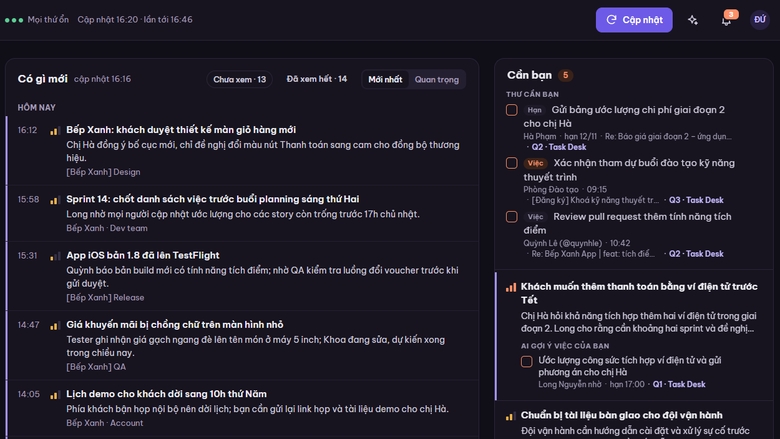The height and width of the screenshot is (439, 780).
Task: Click priority bars icon for Bếp Xanh item
Action: (55, 131)
